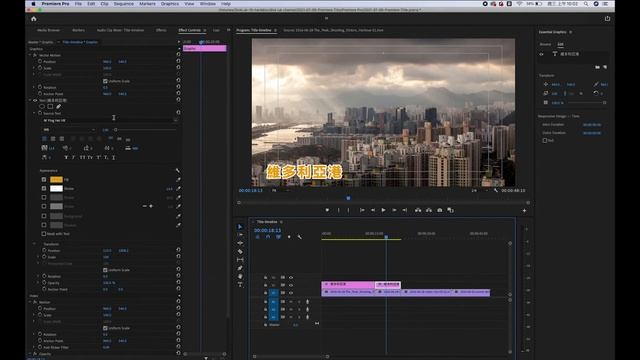
Task: Add marker in Program monitor
Action: [x=327, y=210]
